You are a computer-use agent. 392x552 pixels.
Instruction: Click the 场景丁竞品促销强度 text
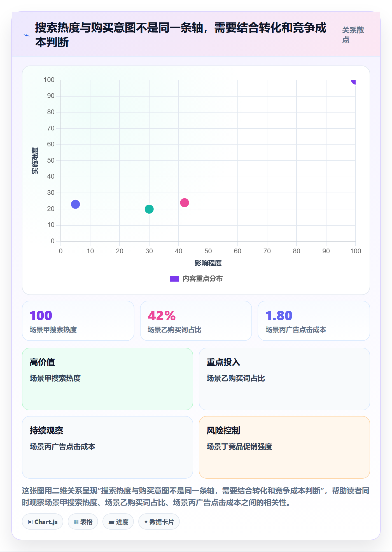click(x=239, y=446)
